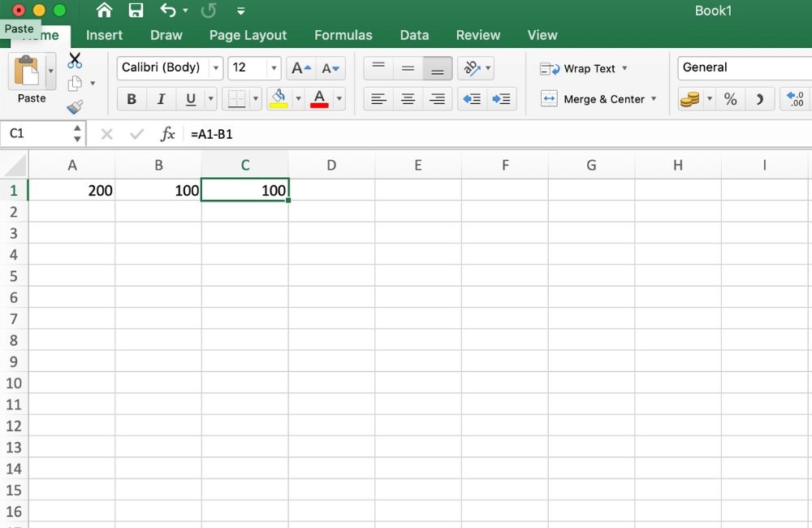Open the fill color dropdown arrow

(298, 99)
